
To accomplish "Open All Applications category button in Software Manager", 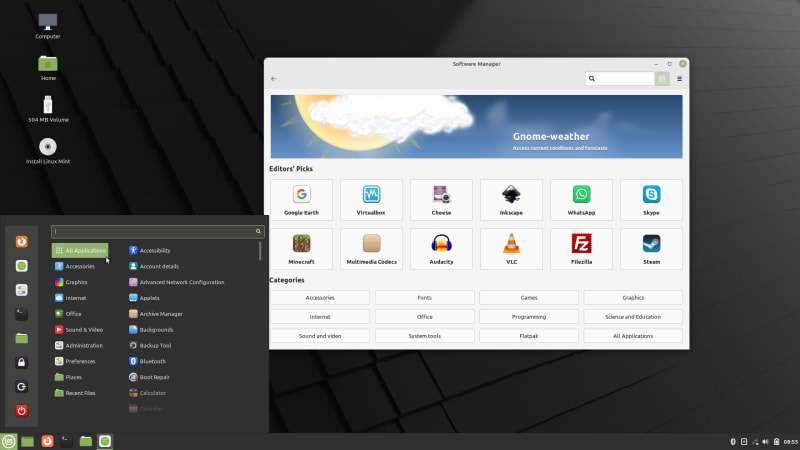I will pos(633,336).
